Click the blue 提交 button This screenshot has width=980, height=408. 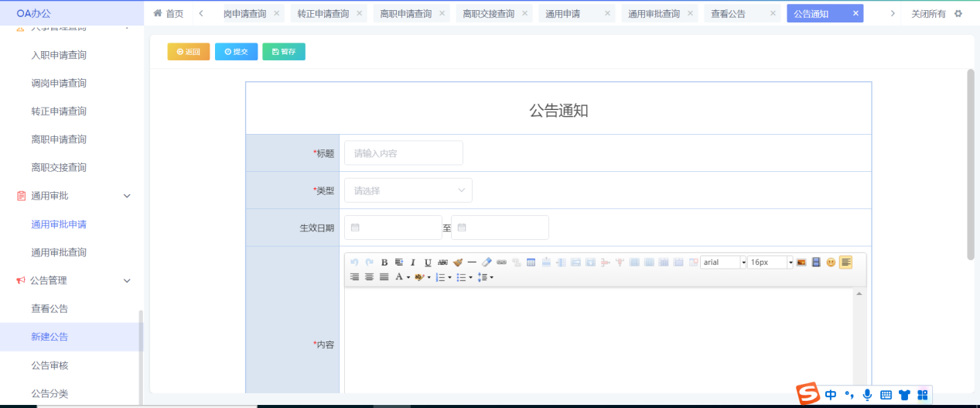pyautogui.click(x=236, y=52)
